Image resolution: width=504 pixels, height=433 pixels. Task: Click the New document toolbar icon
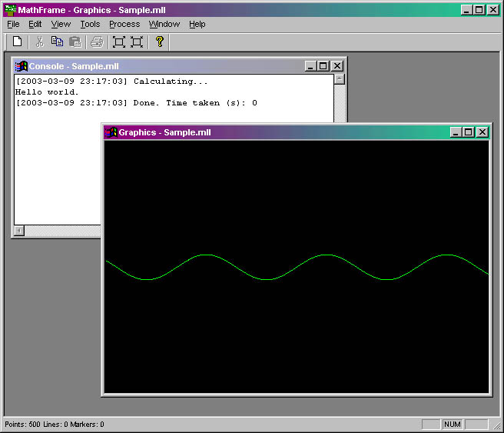17,42
